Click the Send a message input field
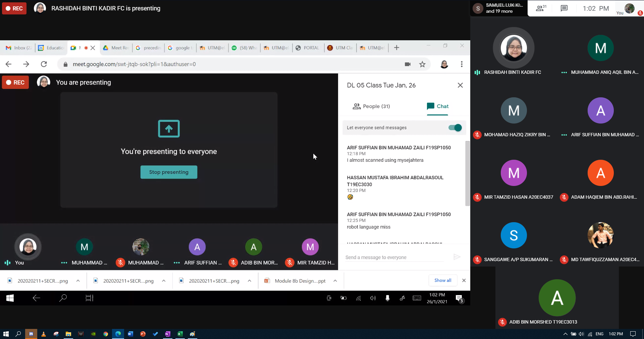 [x=394, y=257]
